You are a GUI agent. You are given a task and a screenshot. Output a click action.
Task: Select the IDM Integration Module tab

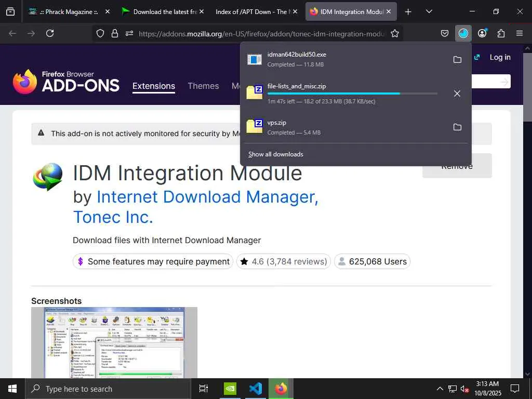pos(352,12)
